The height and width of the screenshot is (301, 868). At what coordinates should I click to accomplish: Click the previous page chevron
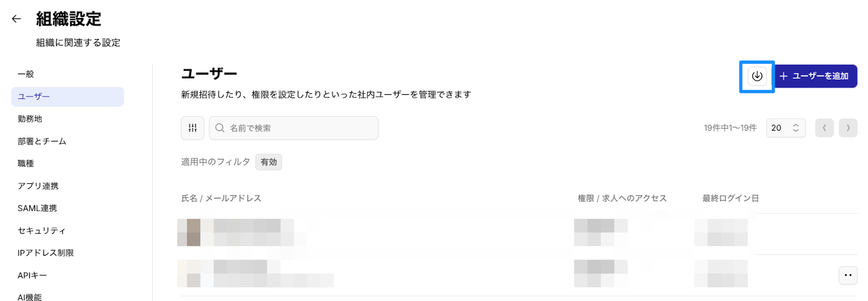(x=824, y=128)
